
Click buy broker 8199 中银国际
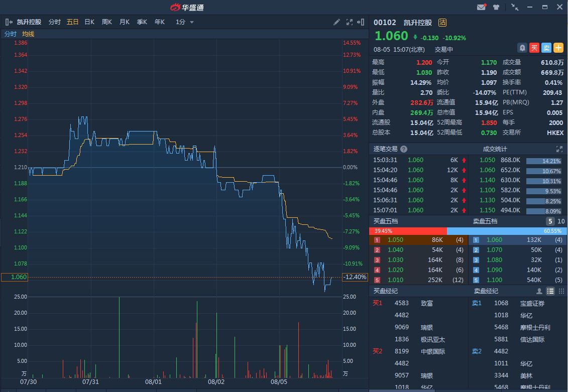point(419,351)
